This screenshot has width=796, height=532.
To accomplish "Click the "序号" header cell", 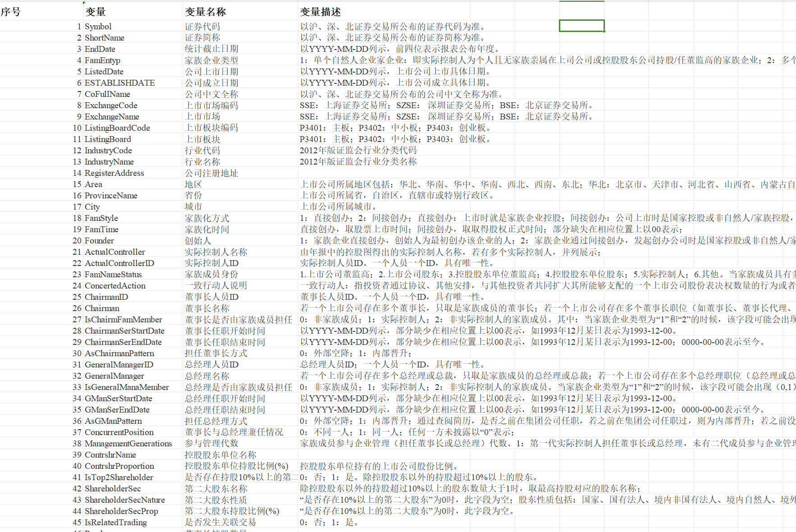I will (x=11, y=12).
